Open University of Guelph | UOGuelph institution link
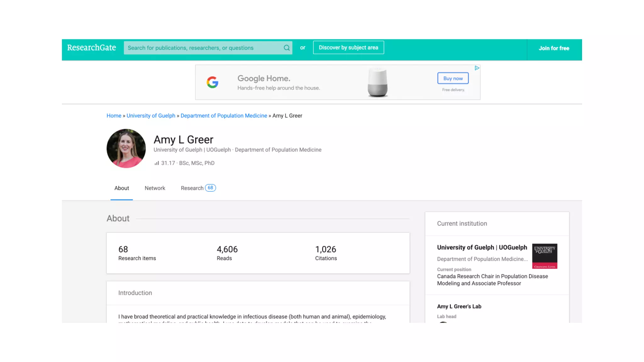The image size is (644, 362). click(482, 248)
